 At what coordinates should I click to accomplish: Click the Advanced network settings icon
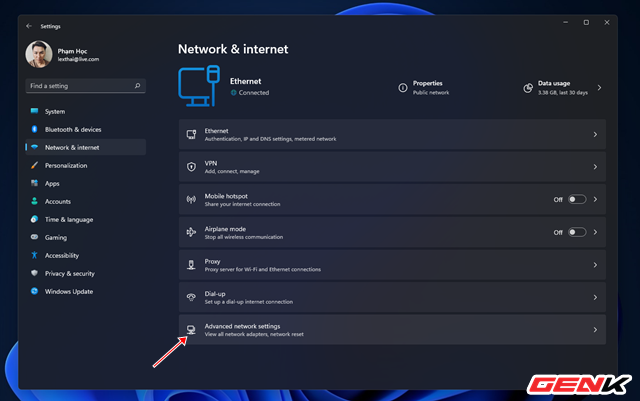[191, 329]
